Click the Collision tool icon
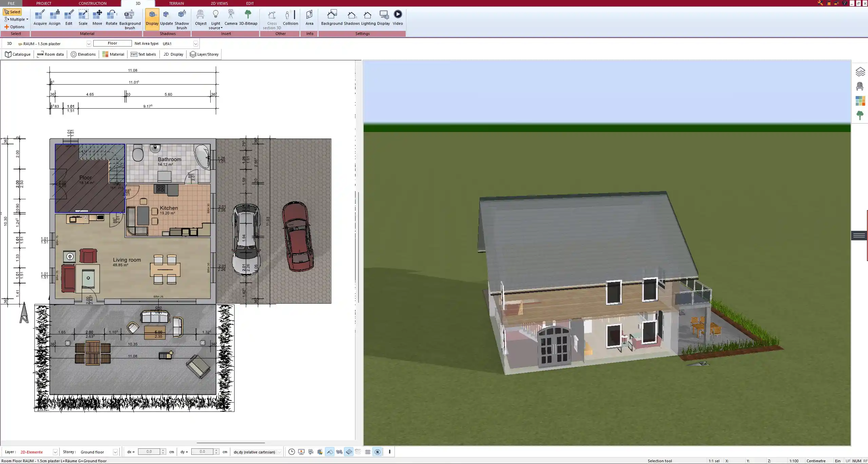The image size is (868, 464). 290,18
